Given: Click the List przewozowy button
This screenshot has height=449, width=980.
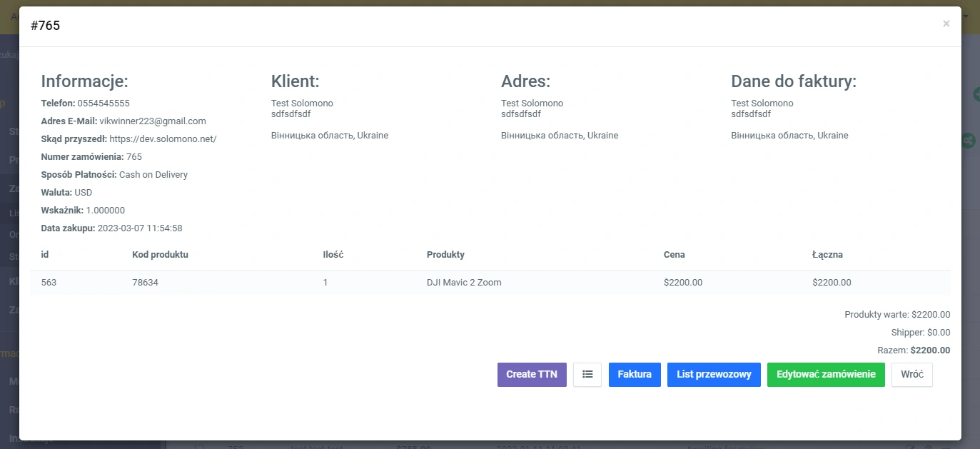Looking at the screenshot, I should [714, 375].
